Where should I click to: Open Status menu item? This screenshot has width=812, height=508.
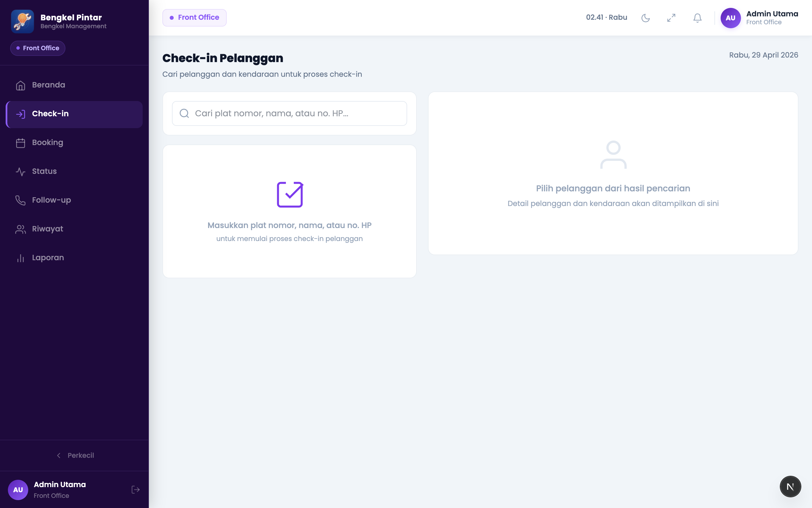(x=74, y=172)
